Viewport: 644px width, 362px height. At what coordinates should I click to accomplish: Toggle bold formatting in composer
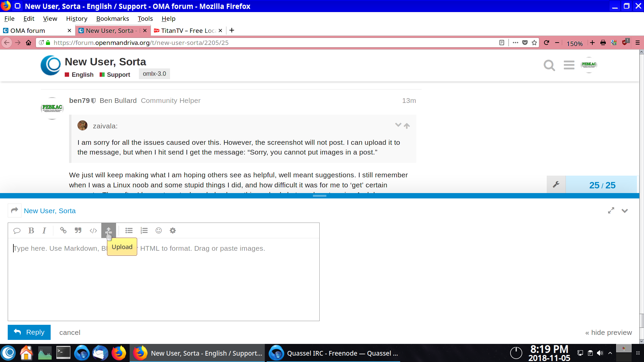point(31,231)
